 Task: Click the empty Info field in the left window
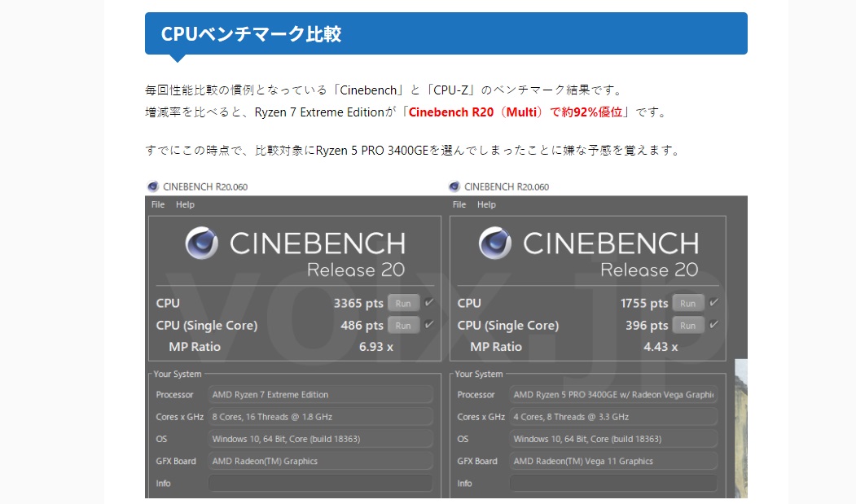pos(320,484)
